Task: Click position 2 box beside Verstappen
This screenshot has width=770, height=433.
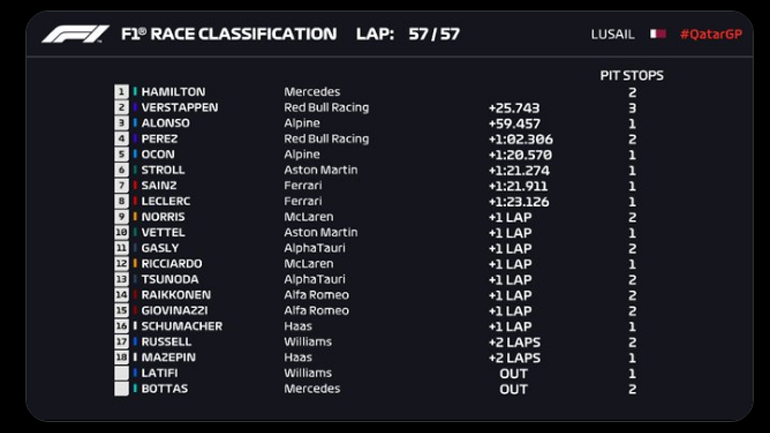Action: coord(122,107)
